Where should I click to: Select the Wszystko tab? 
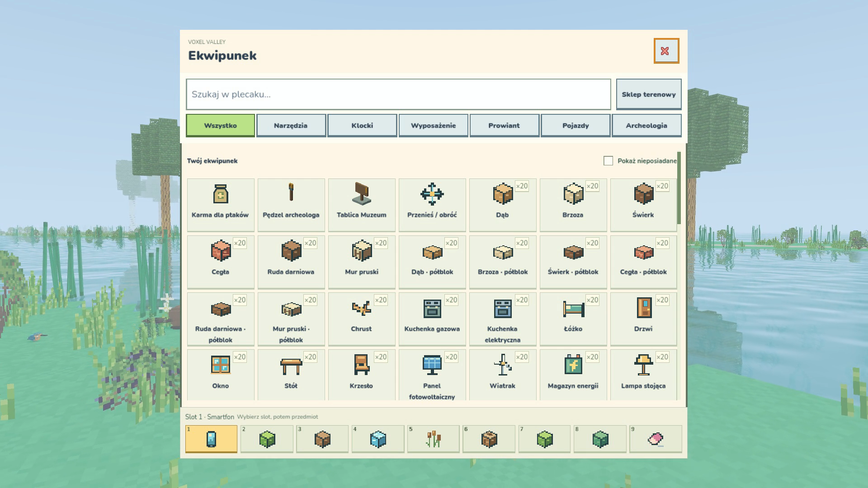tap(220, 125)
